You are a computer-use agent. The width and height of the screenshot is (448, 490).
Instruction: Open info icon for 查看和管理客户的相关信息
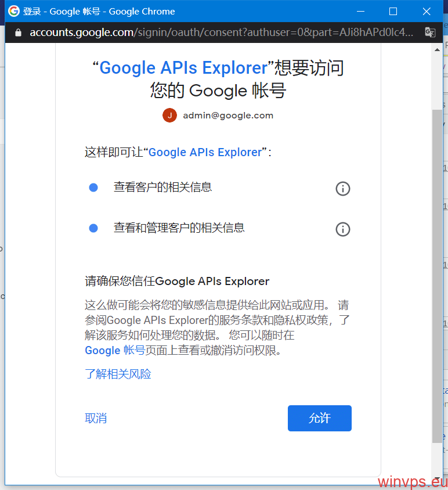click(343, 229)
